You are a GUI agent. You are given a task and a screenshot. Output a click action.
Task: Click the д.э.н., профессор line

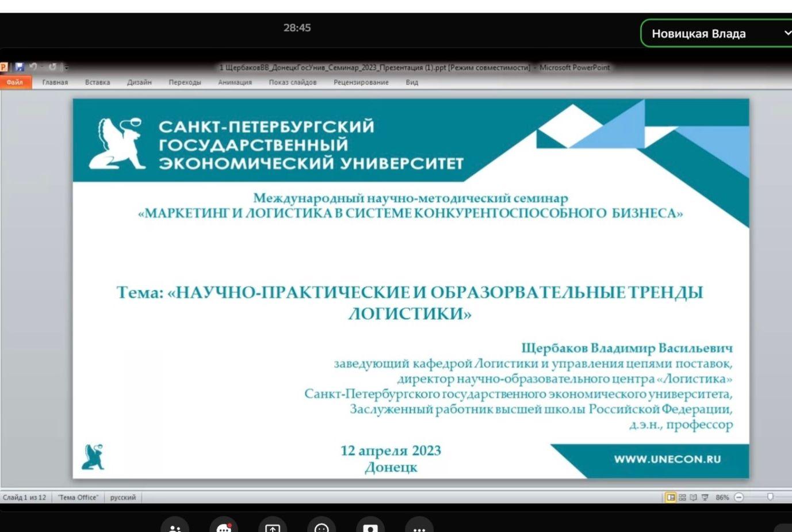[681, 424]
